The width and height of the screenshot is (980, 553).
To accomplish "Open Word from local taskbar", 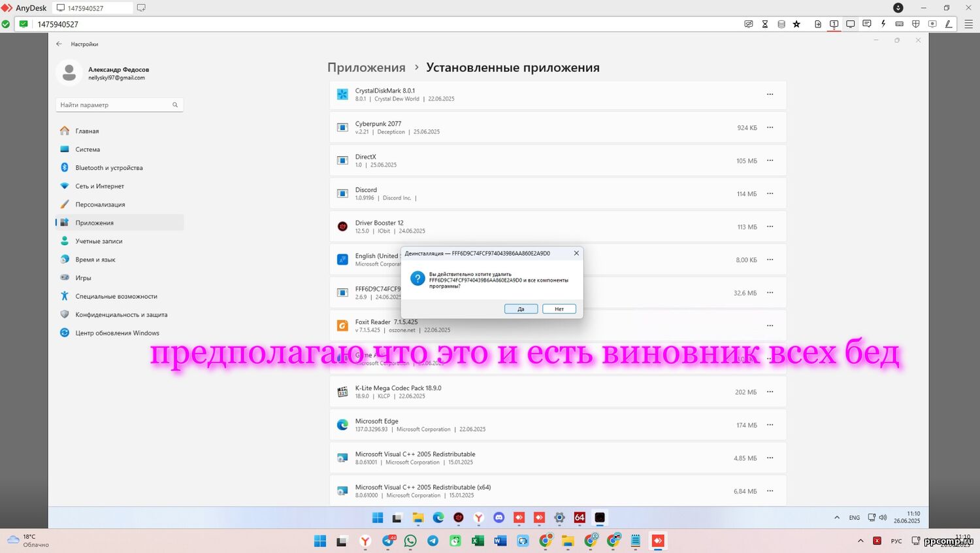I will pos(500,541).
